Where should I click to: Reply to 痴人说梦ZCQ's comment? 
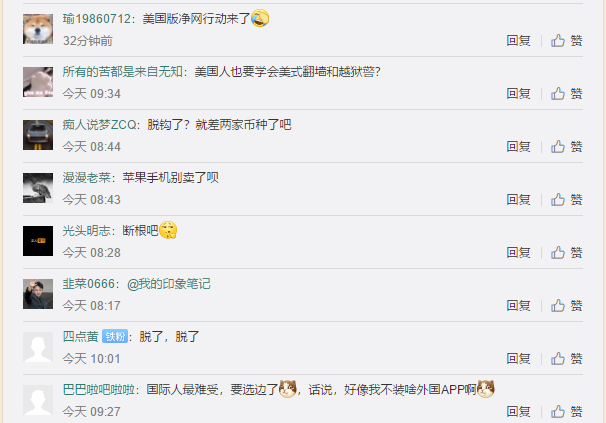(x=518, y=147)
